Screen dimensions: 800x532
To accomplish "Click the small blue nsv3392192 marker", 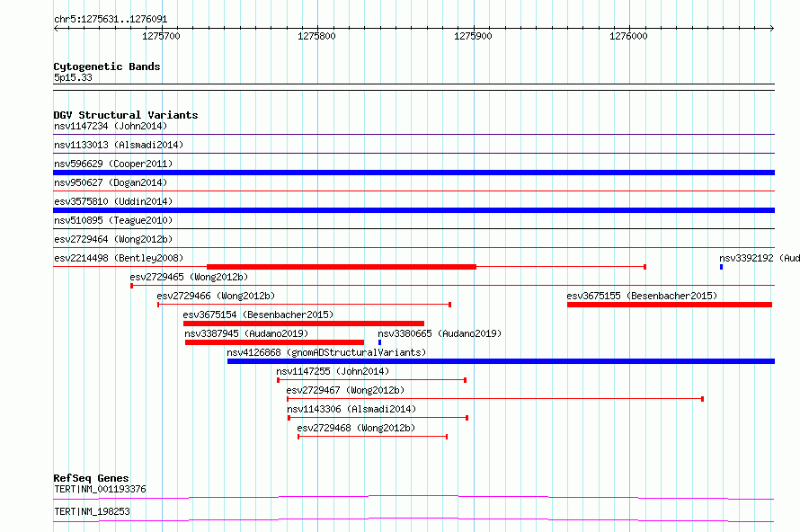I will coord(722,267).
